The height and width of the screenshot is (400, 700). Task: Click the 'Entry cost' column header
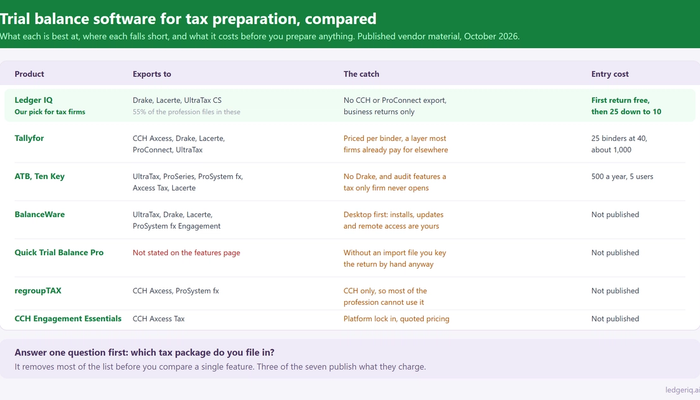[610, 74]
